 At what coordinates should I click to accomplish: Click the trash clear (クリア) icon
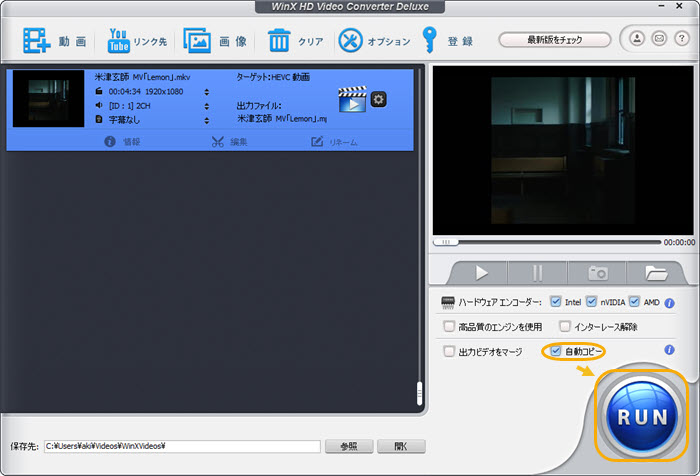(279, 41)
